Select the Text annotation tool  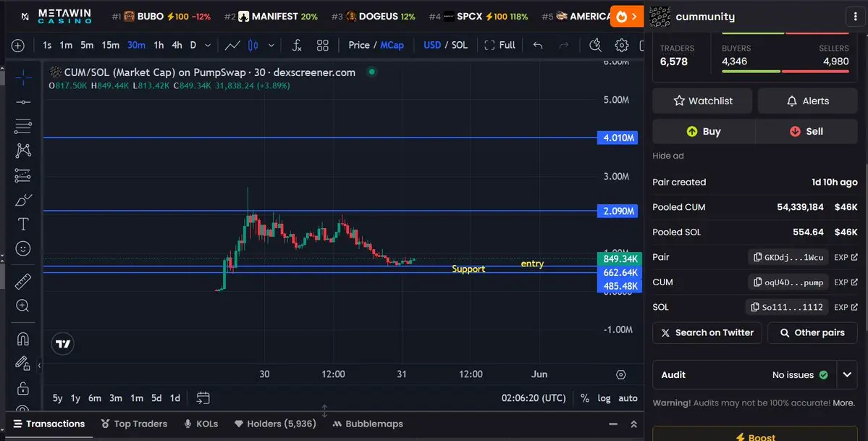click(x=23, y=224)
